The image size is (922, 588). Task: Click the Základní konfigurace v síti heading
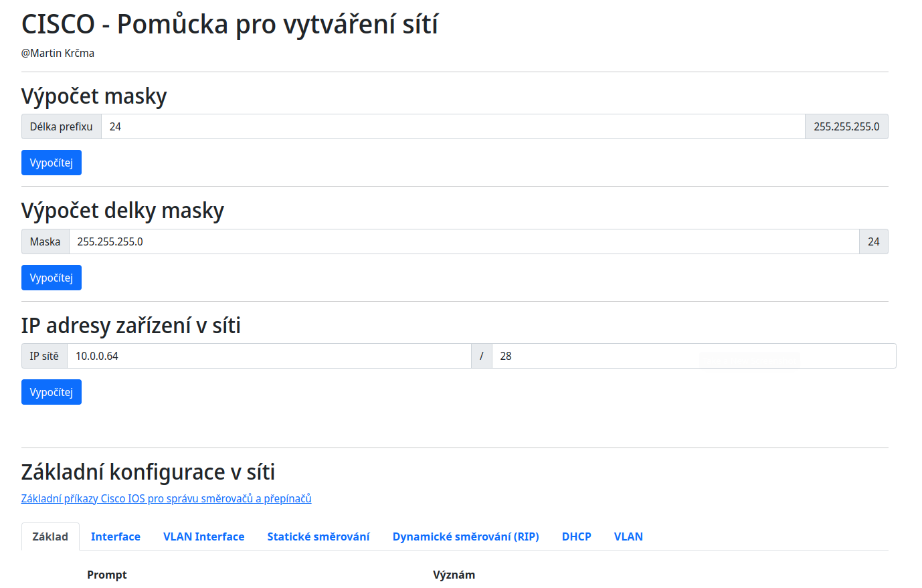[x=148, y=472]
